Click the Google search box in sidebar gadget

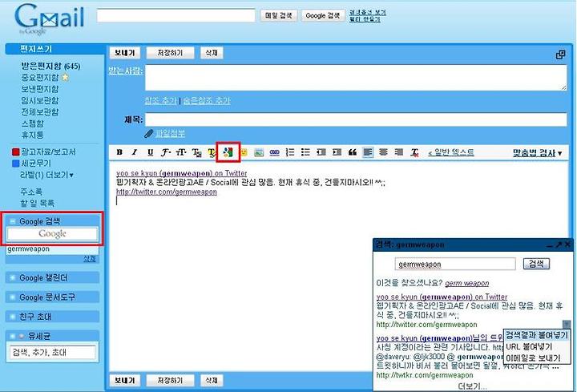(x=52, y=234)
